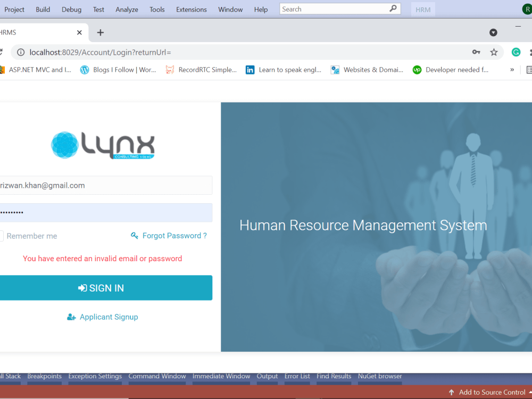Open the Websites & Domains bookmark

click(x=367, y=70)
